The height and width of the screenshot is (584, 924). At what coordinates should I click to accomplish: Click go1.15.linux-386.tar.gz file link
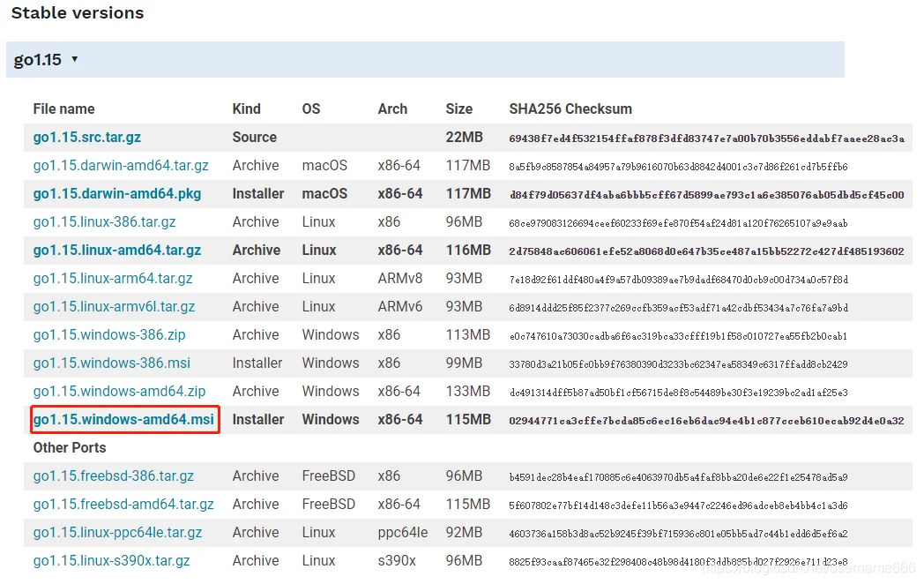point(104,222)
